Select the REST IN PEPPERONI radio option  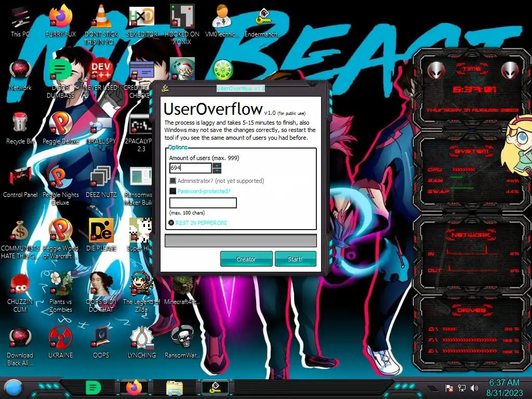[x=171, y=223]
